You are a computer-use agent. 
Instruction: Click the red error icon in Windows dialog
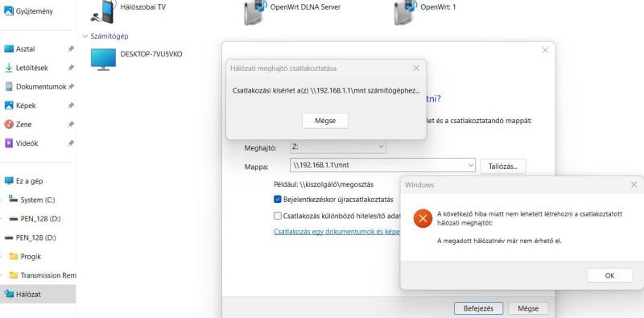click(x=423, y=218)
